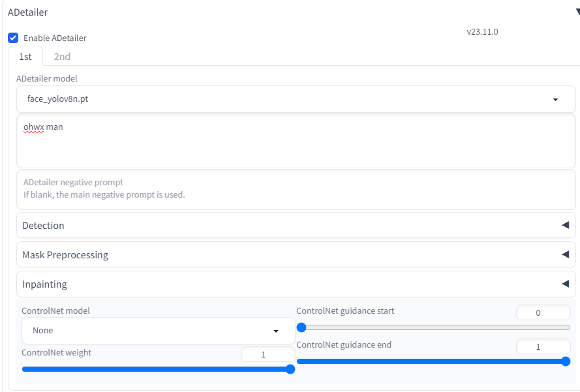
Task: Click the ADetailer model dropdown caret
Action: click(555, 100)
